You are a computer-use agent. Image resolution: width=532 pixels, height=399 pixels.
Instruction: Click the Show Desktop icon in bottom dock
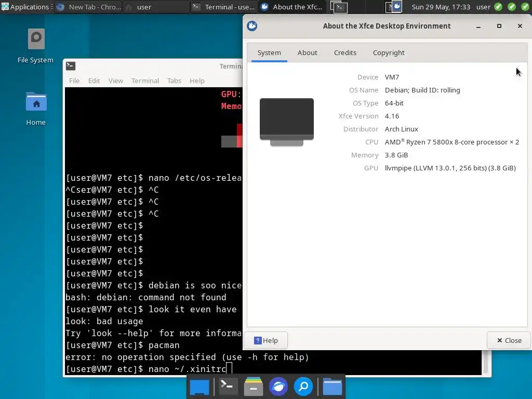[x=199, y=387]
